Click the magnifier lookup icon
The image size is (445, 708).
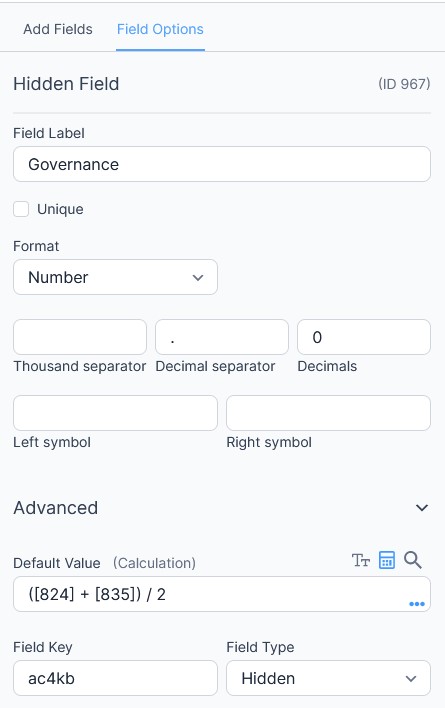point(413,560)
